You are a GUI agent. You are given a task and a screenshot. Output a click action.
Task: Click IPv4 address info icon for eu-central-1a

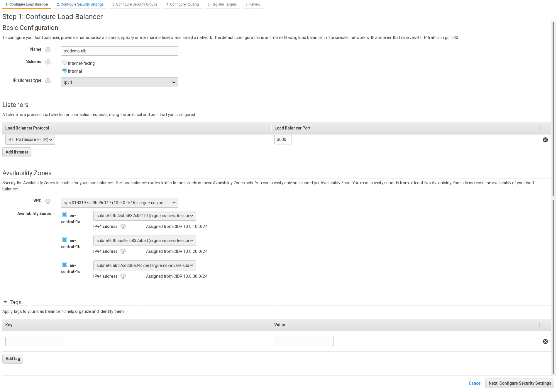point(123,226)
